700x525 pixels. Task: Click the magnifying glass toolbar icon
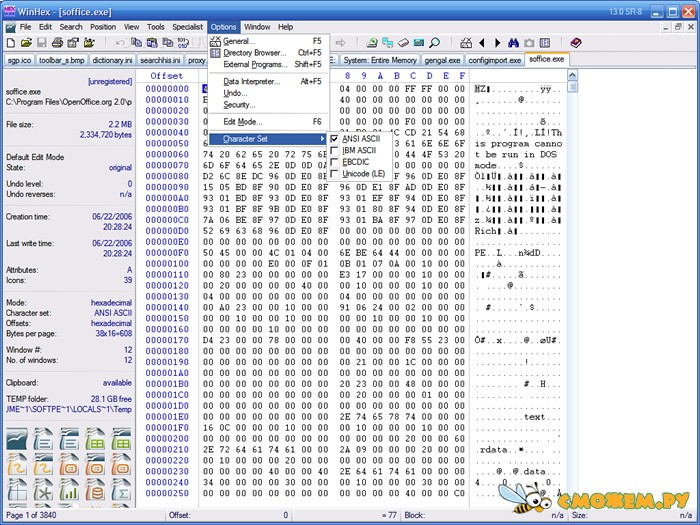click(434, 43)
